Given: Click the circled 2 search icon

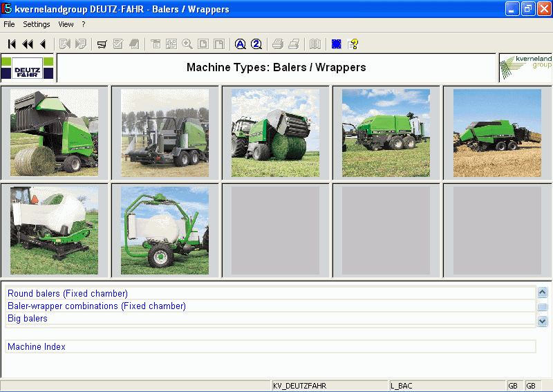Looking at the screenshot, I should pyautogui.click(x=256, y=44).
